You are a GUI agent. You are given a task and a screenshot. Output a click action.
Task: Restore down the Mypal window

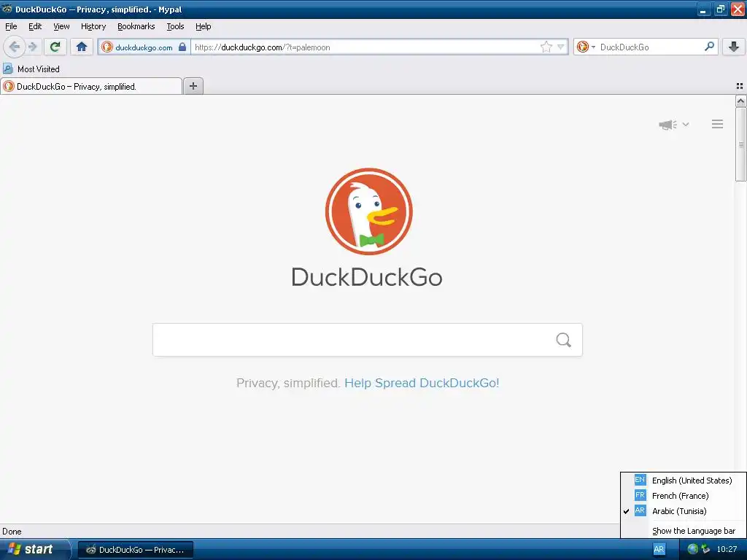point(720,9)
